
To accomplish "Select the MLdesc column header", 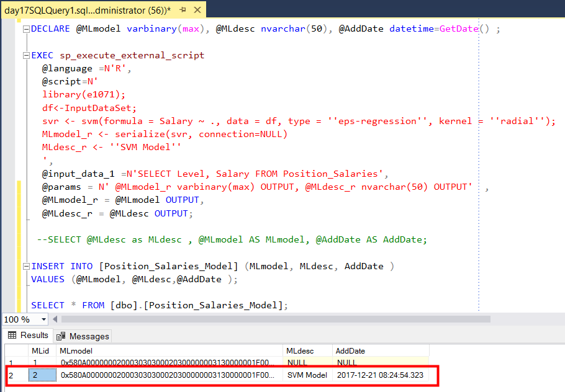I will (x=308, y=351).
